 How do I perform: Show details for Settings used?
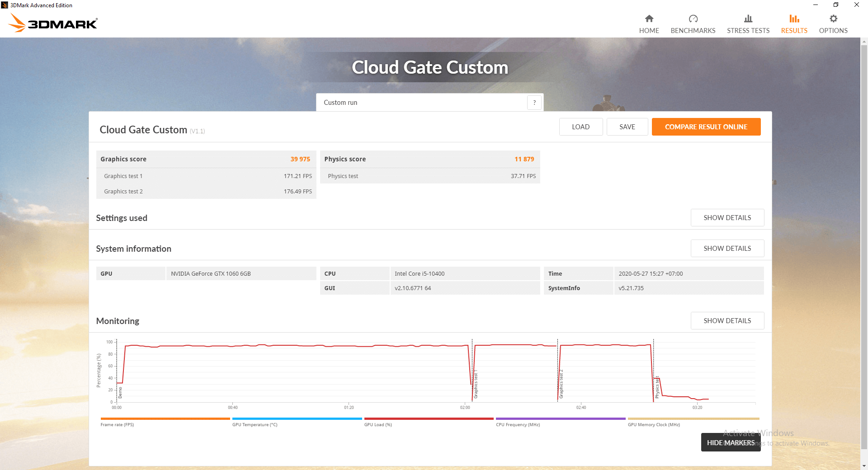727,218
